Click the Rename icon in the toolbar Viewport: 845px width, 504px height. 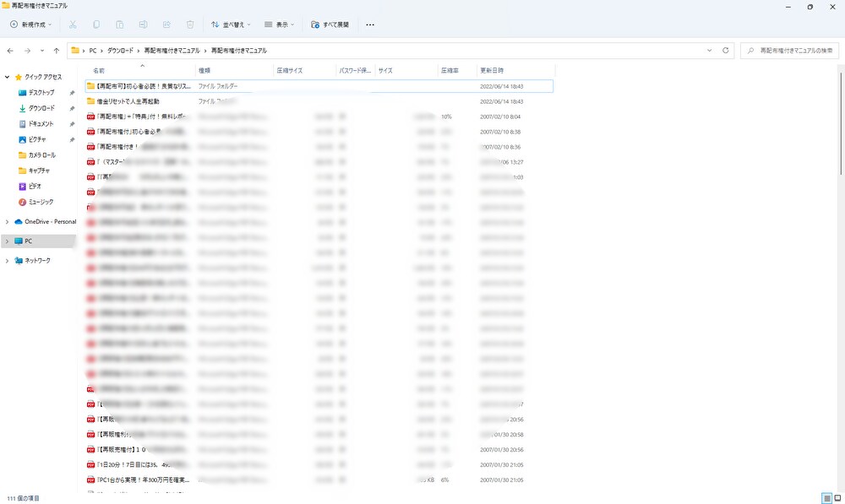(143, 24)
